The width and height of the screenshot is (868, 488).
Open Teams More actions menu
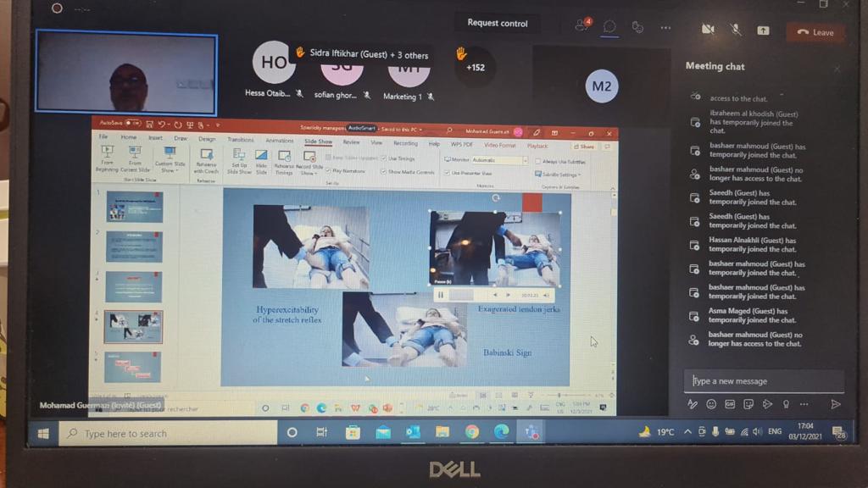tap(665, 28)
